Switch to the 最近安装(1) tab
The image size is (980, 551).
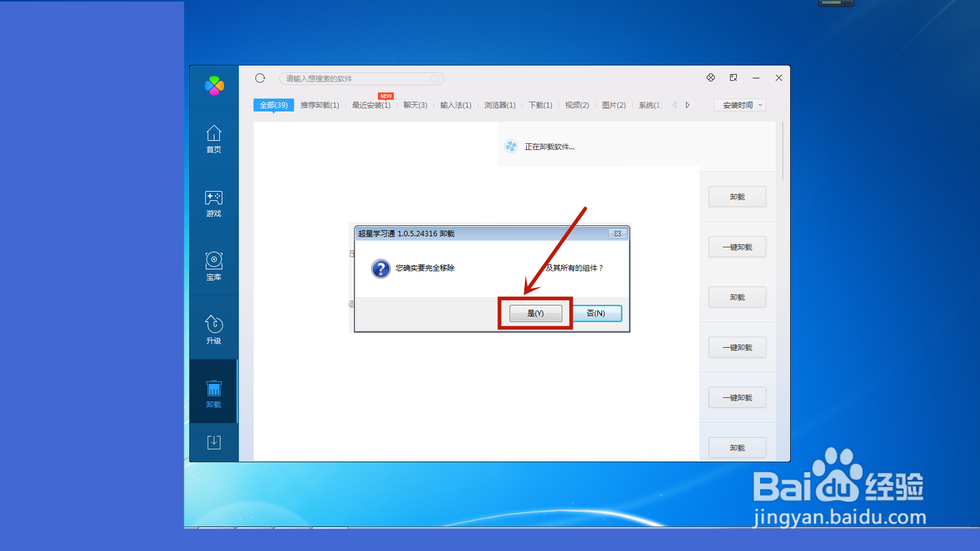pos(371,105)
